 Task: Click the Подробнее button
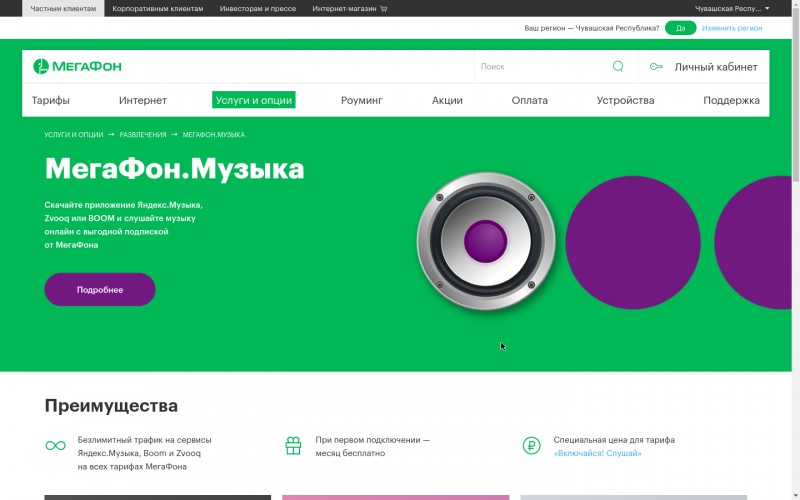[x=100, y=290]
